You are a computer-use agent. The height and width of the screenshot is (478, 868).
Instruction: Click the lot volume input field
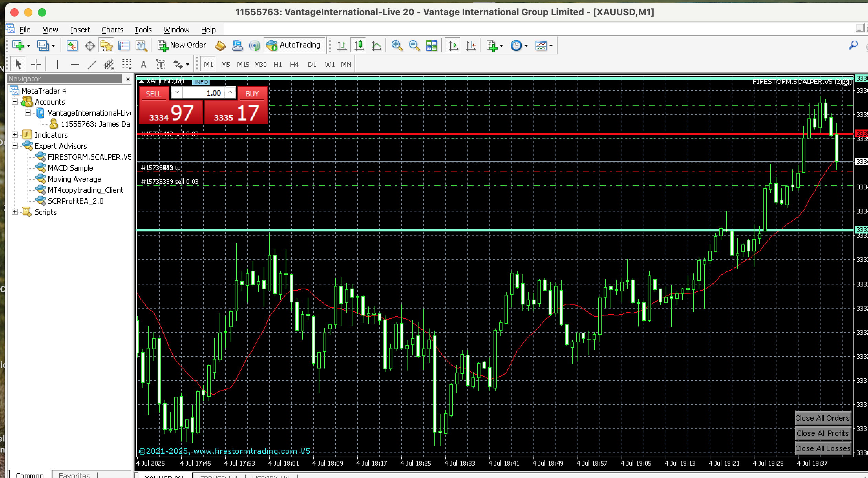click(203, 93)
